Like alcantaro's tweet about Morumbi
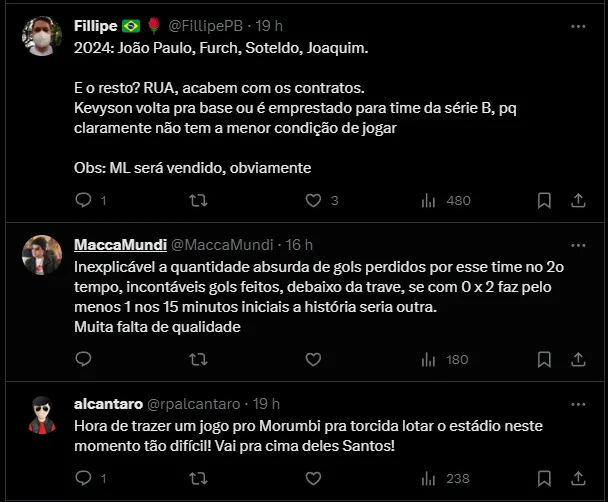This screenshot has height=502, width=608. click(x=314, y=478)
